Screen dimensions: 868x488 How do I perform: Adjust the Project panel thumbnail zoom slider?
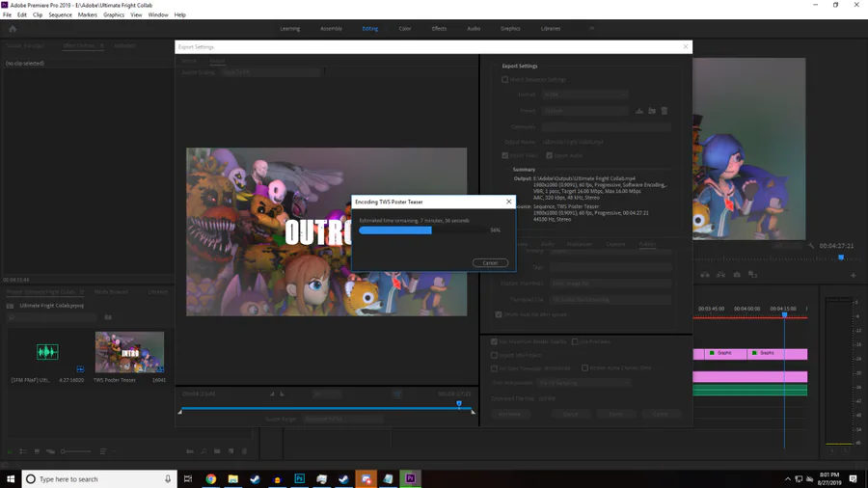tap(76, 451)
